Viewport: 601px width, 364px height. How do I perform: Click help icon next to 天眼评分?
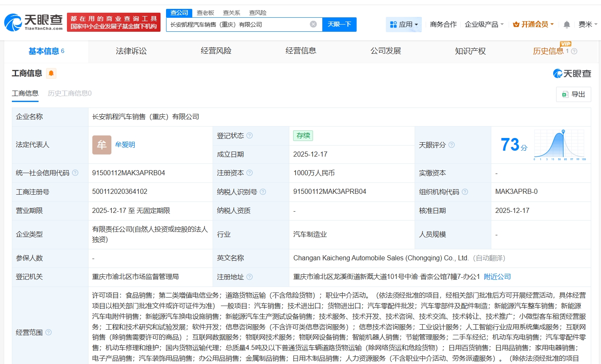pyautogui.click(x=451, y=145)
